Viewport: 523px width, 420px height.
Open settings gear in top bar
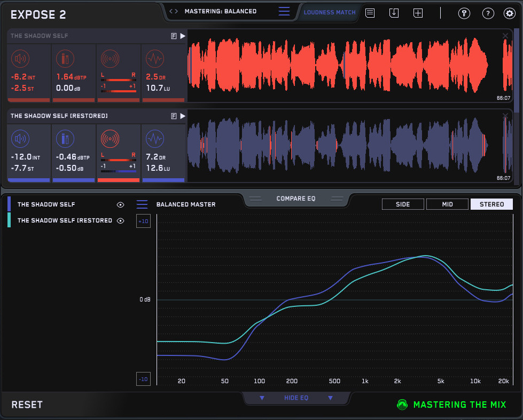pyautogui.click(x=509, y=13)
